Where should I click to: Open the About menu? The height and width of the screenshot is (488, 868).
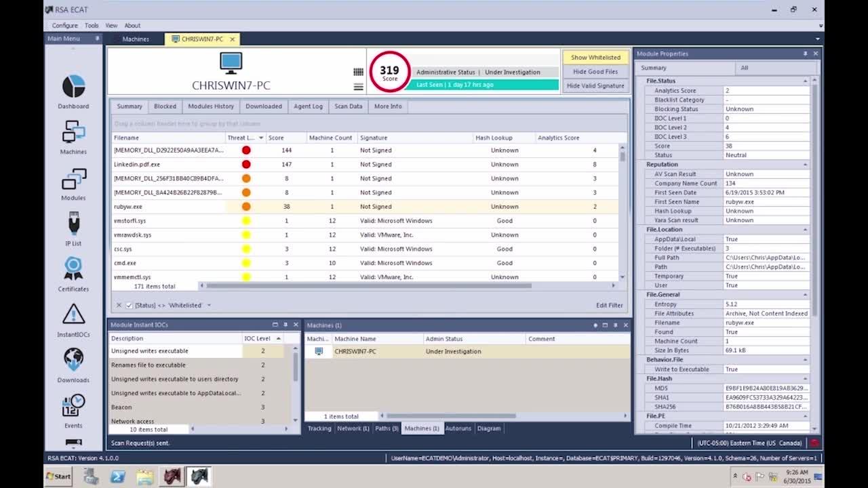132,26
